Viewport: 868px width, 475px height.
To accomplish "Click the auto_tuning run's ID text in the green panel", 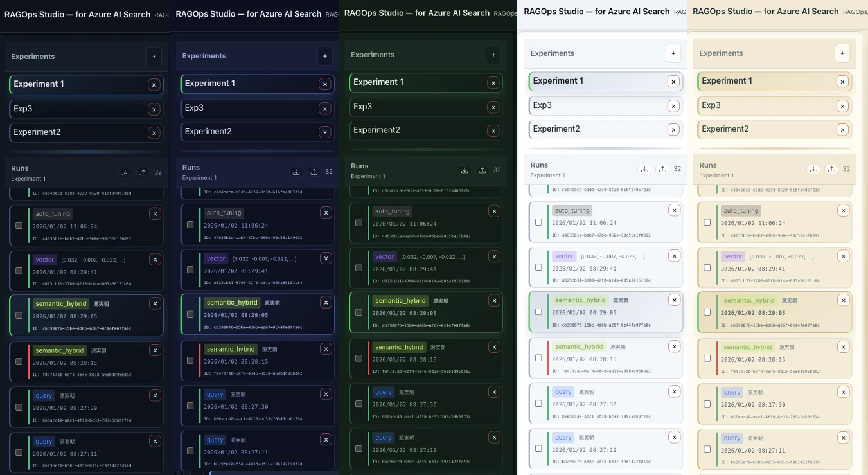I will point(421,236).
